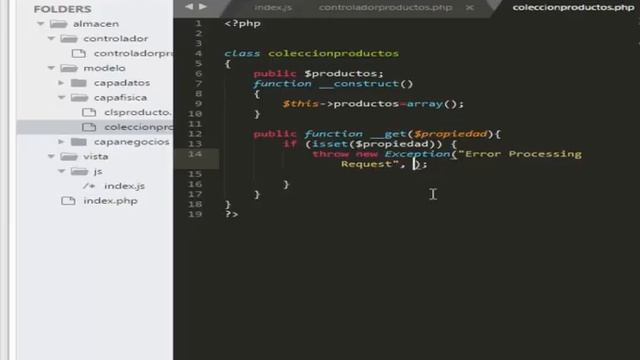This screenshot has width=640, height=360.
Task: Click the capadatos folder icon
Action: (x=79, y=83)
